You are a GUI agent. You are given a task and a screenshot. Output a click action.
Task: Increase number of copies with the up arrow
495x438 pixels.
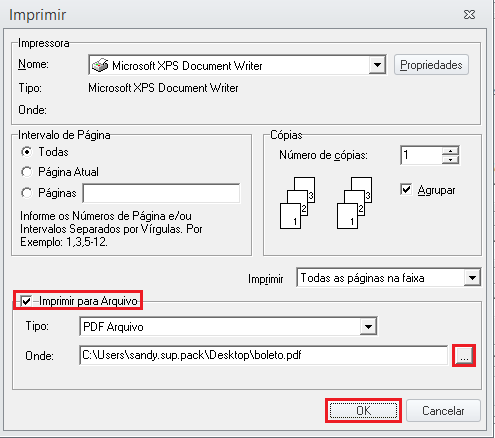(x=450, y=151)
